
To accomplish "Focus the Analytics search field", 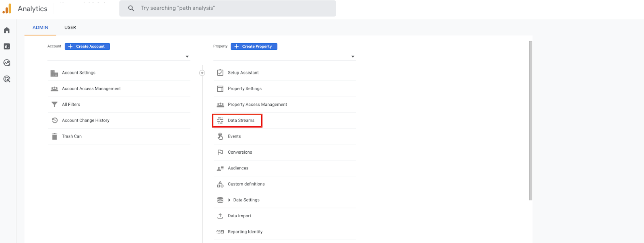I will 233,8.
